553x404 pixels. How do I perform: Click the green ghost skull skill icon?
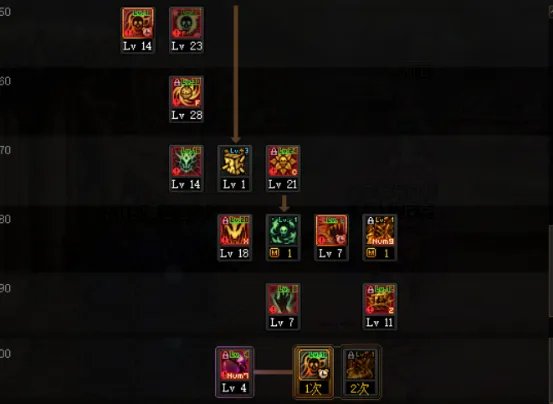(x=283, y=231)
